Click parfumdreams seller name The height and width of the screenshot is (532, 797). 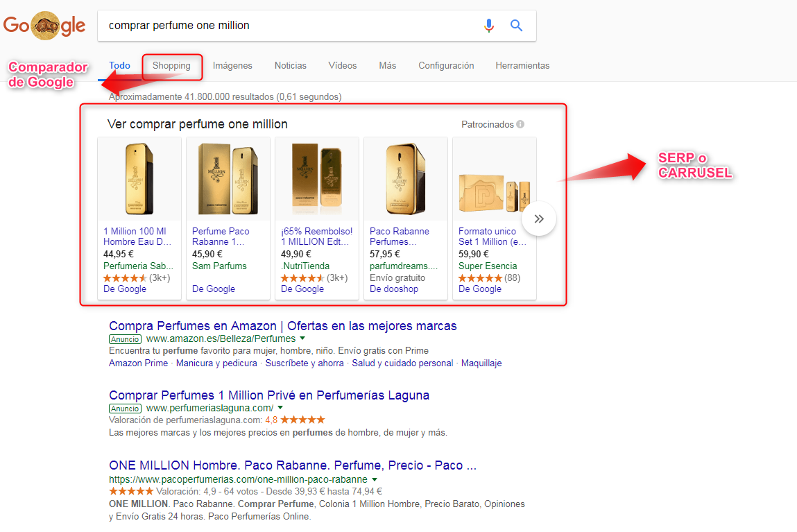point(404,266)
